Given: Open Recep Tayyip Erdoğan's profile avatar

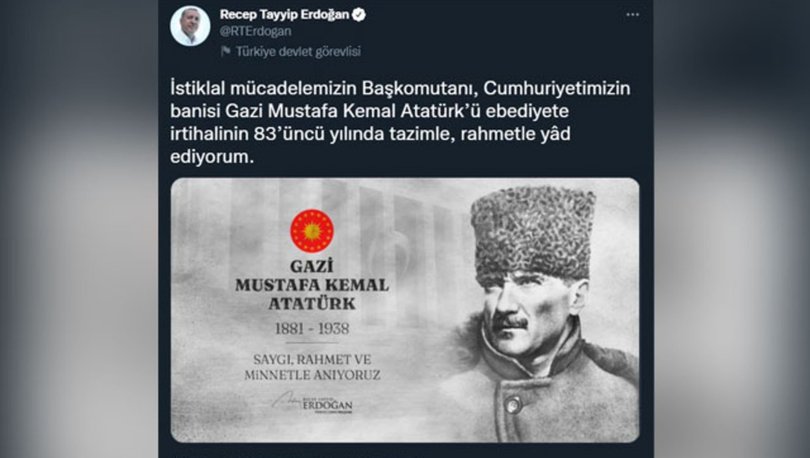Looking at the screenshot, I should coord(190,26).
